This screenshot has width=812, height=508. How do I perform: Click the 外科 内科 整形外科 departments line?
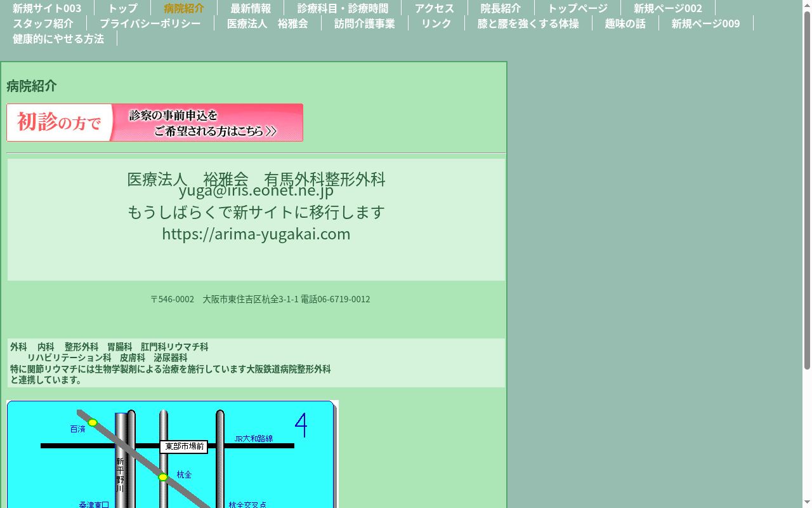109,347
